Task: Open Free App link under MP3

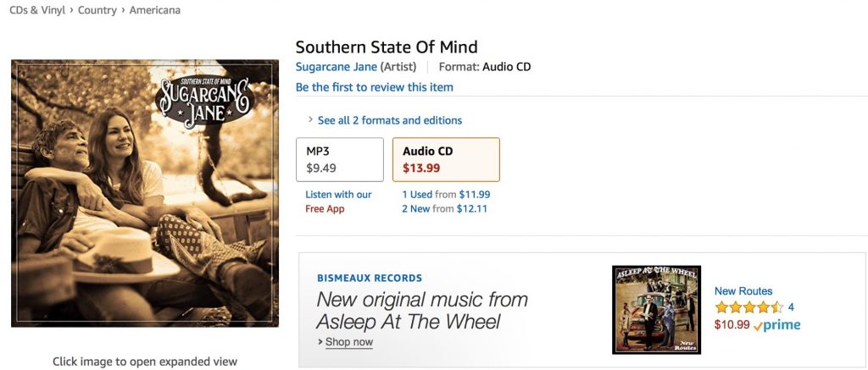Action: tap(325, 208)
